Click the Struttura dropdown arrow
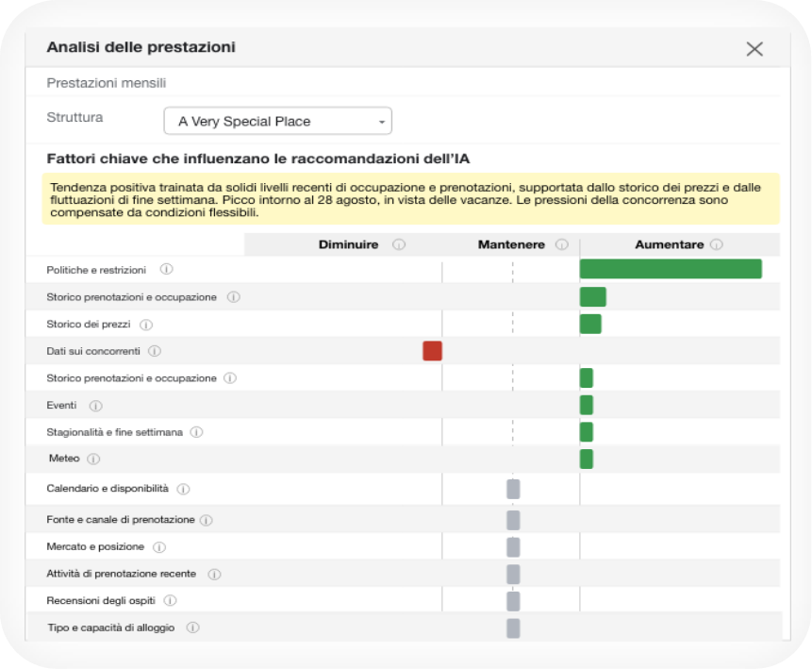This screenshot has width=812, height=669. coord(382,123)
